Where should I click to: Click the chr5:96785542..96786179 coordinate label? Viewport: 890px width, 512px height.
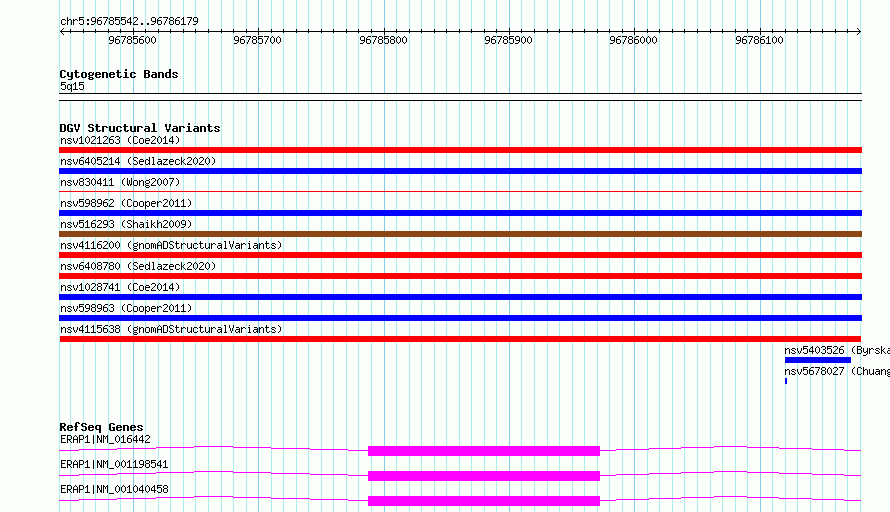tap(129, 22)
